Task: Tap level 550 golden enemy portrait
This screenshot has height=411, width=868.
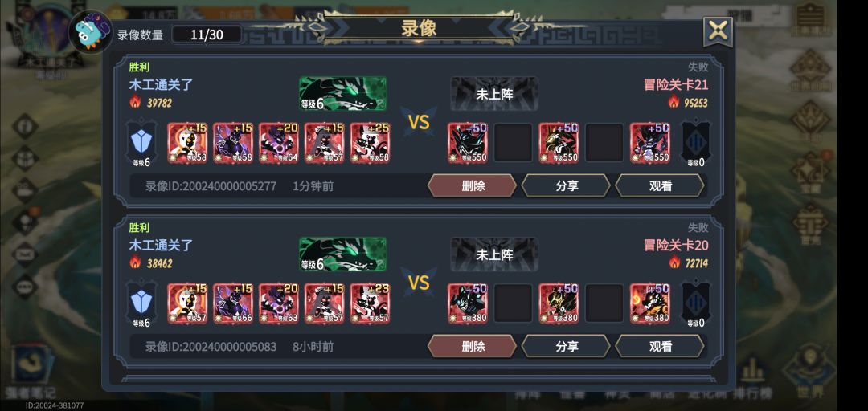Action: point(559,143)
